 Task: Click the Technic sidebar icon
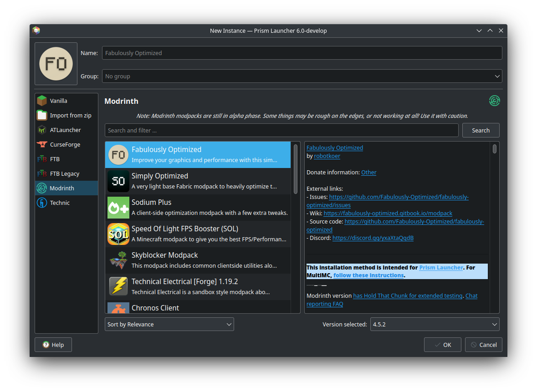[42, 203]
